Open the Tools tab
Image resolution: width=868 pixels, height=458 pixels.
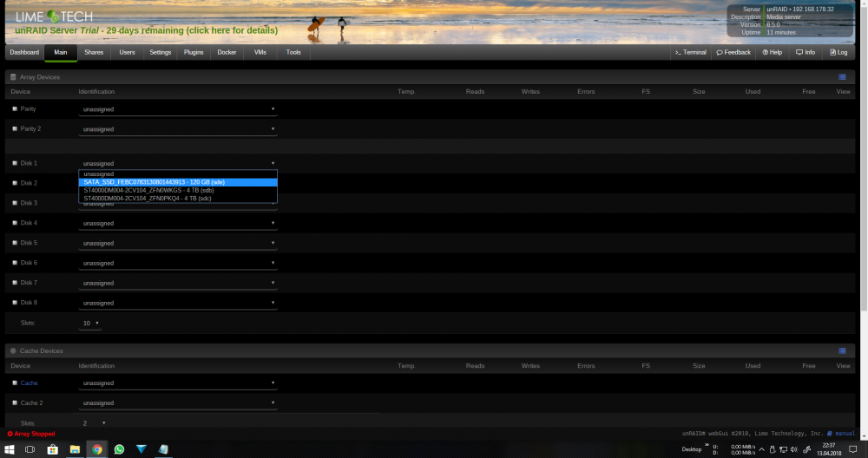coord(293,53)
